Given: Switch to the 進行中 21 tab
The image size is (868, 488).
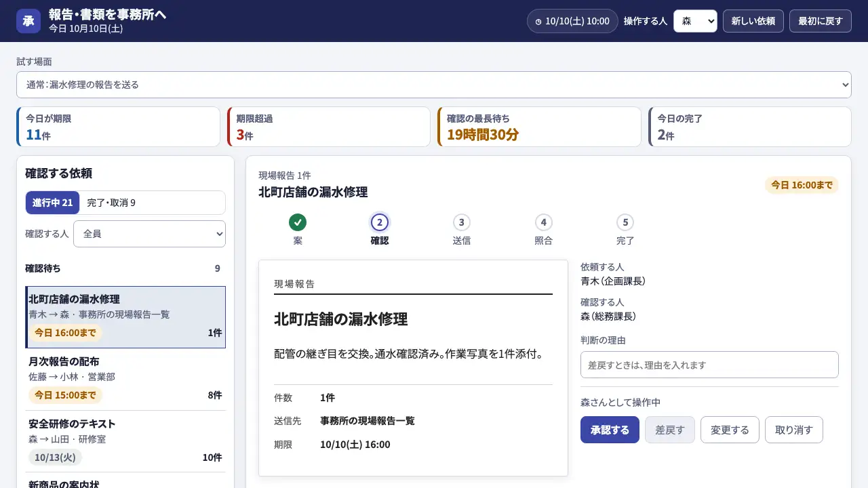Looking at the screenshot, I should point(52,203).
